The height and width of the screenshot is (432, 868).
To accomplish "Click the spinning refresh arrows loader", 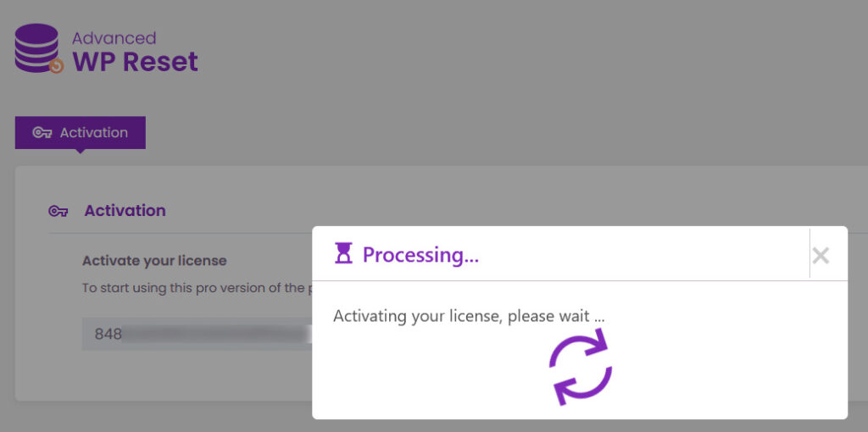I will click(x=580, y=366).
